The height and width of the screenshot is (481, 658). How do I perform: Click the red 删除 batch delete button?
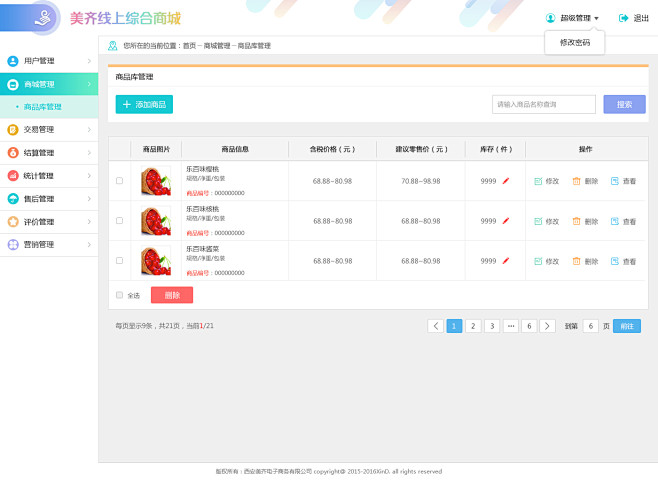click(x=172, y=295)
